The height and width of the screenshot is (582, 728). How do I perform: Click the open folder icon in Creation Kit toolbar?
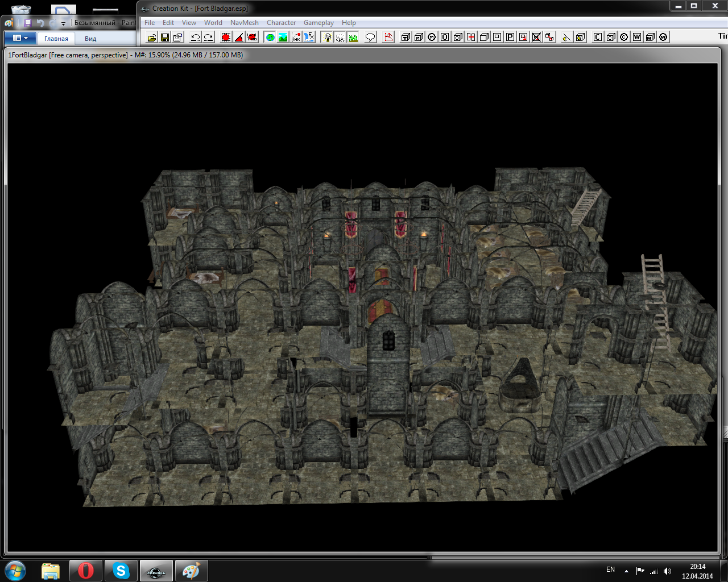pos(152,37)
